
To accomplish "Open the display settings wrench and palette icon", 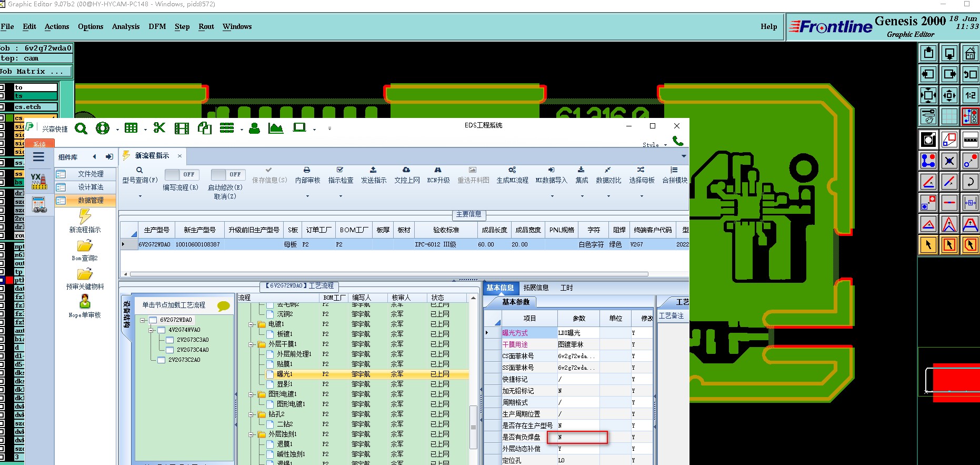I will [928, 116].
